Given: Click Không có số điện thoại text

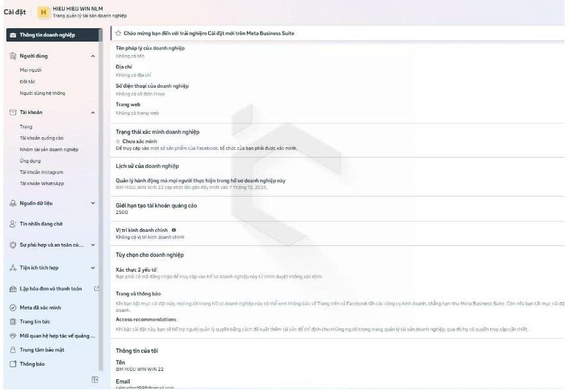Looking at the screenshot, I should pos(140,94).
